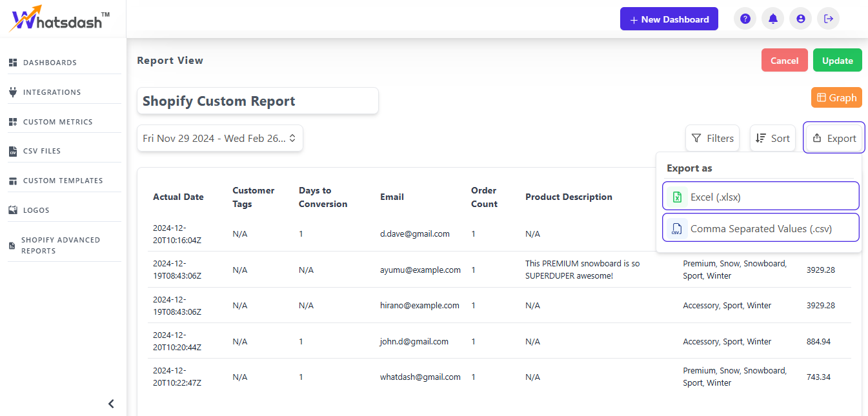Click email d.dave@gmail.com
The image size is (868, 416).
tap(415, 234)
